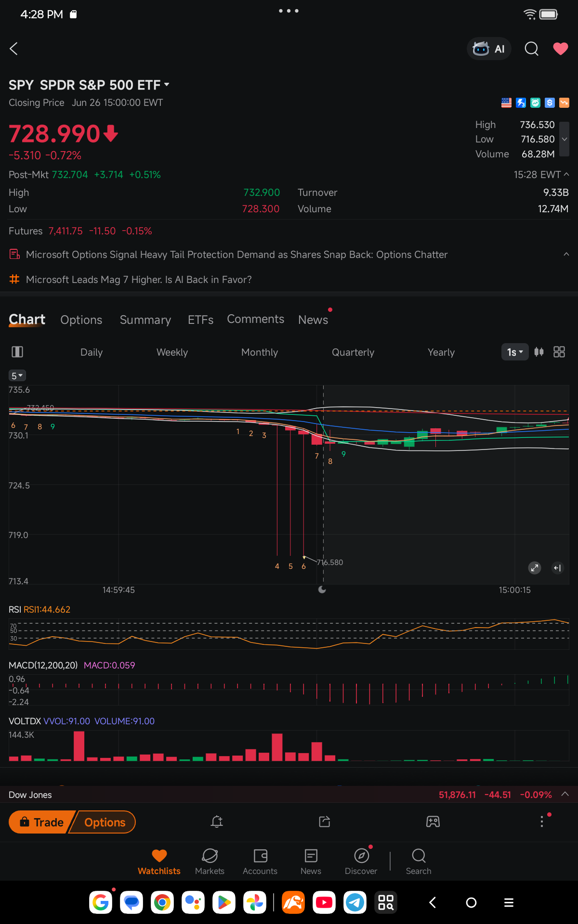This screenshot has width=578, height=924.
Task: Launch Google app from the dock
Action: [x=101, y=902]
